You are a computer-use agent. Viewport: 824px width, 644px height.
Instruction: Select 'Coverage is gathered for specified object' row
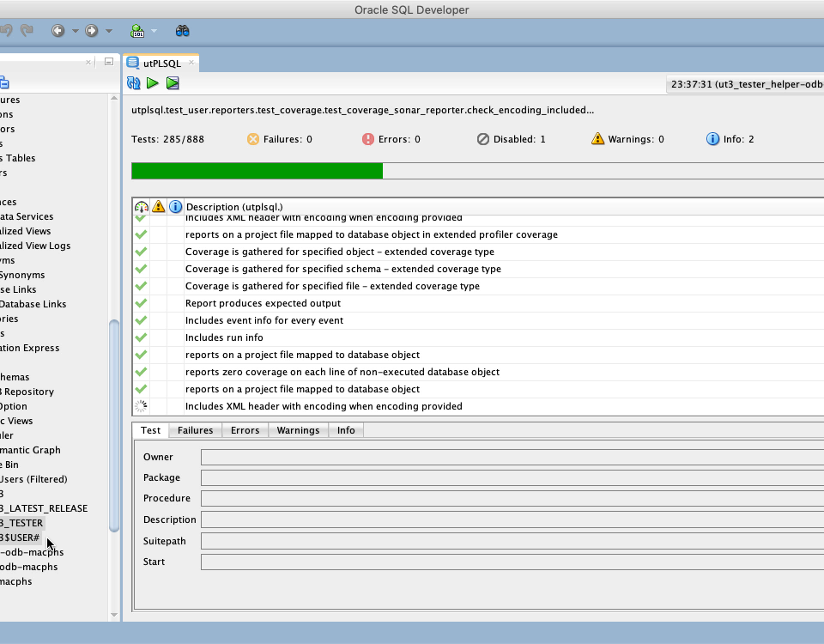point(478,252)
